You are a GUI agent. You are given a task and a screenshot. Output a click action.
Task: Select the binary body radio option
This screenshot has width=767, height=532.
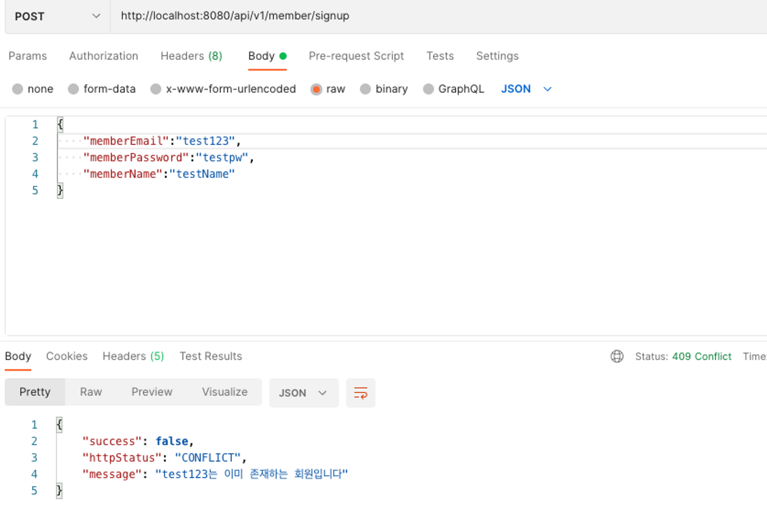(x=365, y=89)
